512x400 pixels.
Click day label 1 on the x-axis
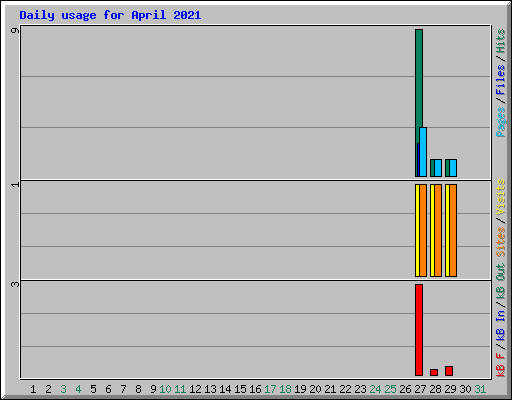click(x=33, y=389)
